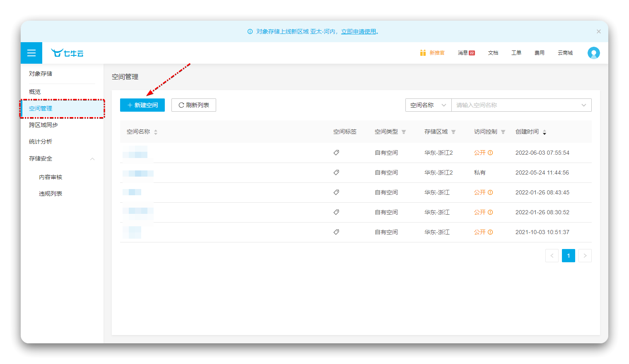The height and width of the screenshot is (364, 629).
Task: Open 费用 in the top navigation
Action: point(540,53)
